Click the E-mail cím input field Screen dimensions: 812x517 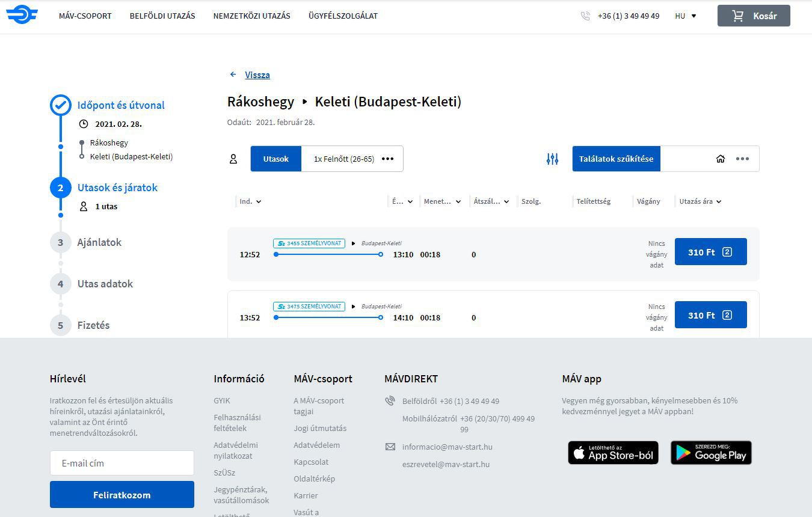[121, 463]
